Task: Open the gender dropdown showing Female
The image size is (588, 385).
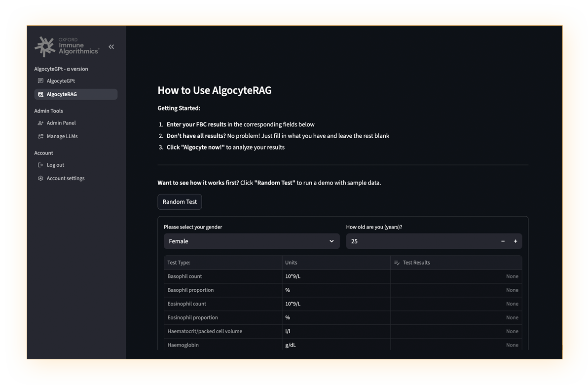Action: 252,241
